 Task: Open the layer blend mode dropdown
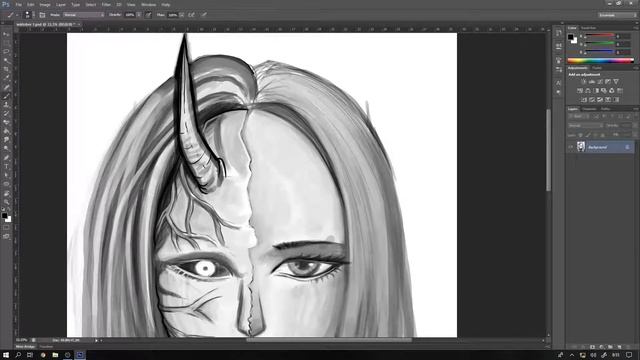point(586,125)
